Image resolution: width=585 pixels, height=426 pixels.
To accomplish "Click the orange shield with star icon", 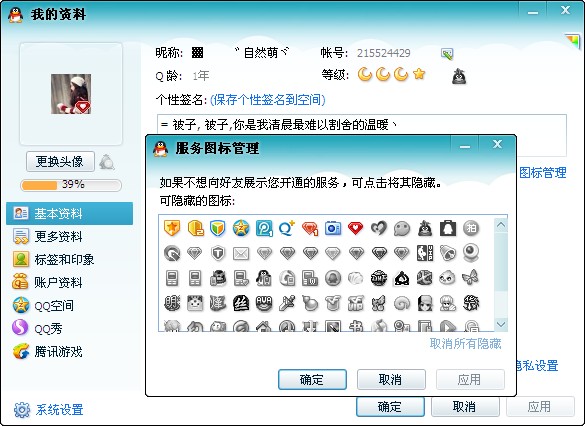I will (172, 228).
